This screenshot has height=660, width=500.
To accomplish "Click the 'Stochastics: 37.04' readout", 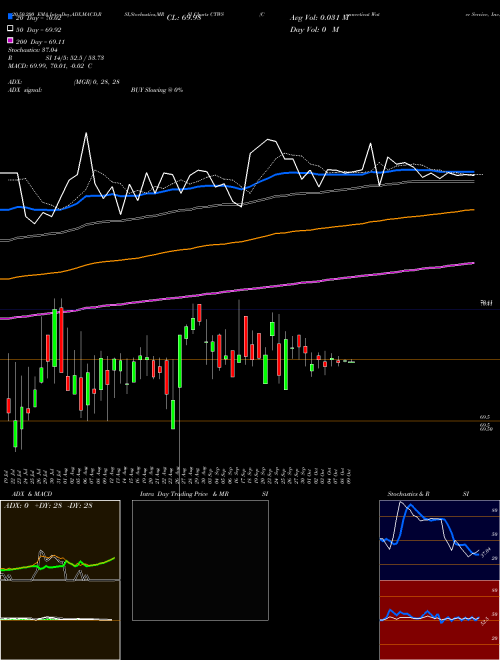I will coord(32,50).
